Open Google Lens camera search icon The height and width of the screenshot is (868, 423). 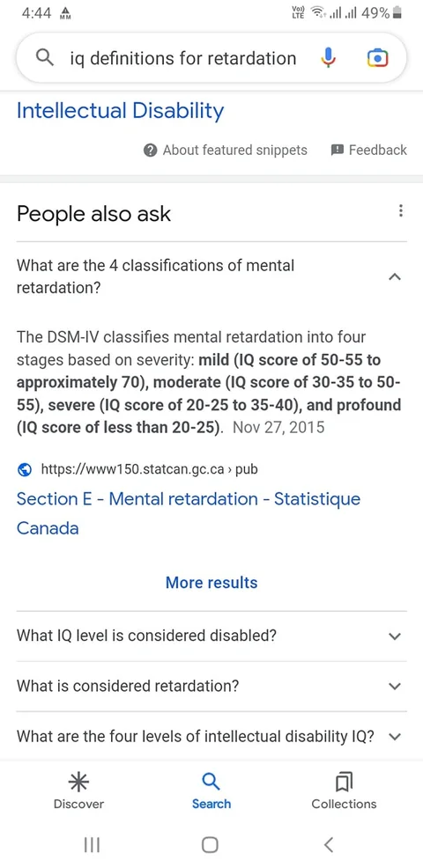pyautogui.click(x=377, y=57)
